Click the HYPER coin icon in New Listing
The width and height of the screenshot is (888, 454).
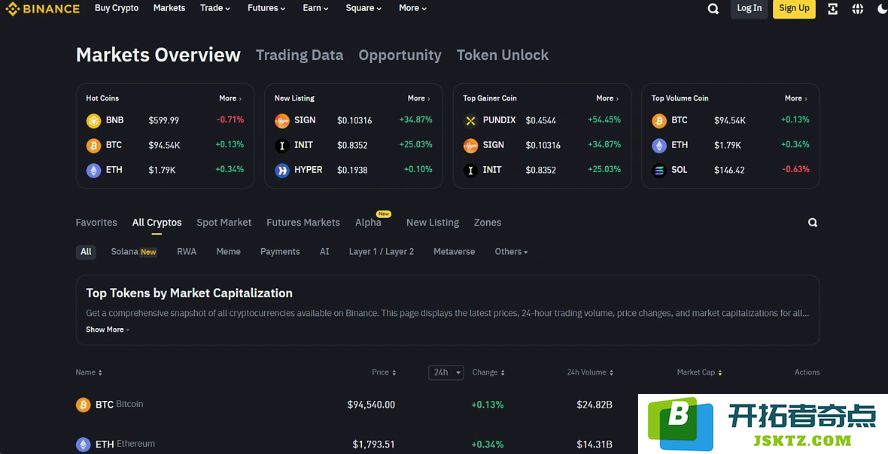pyautogui.click(x=282, y=170)
